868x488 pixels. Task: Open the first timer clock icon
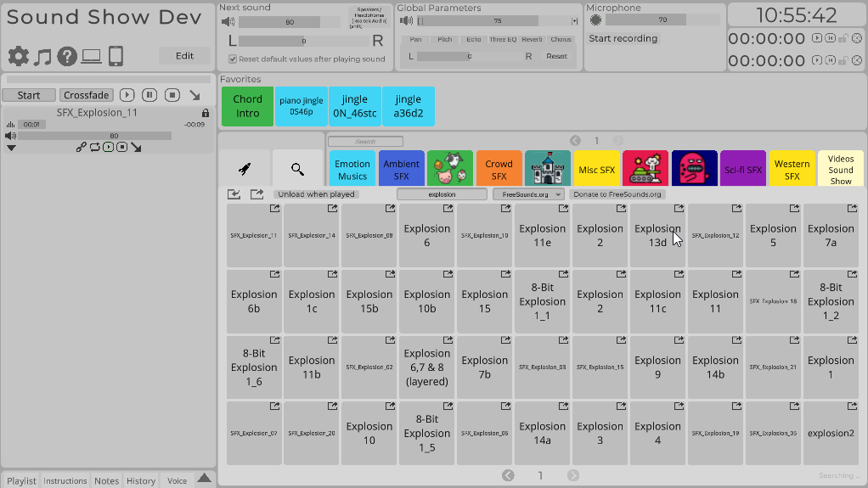point(857,38)
